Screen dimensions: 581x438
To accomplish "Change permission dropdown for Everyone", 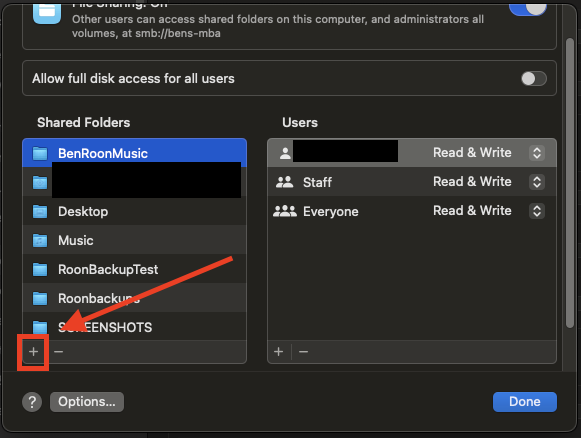I will pos(537,211).
